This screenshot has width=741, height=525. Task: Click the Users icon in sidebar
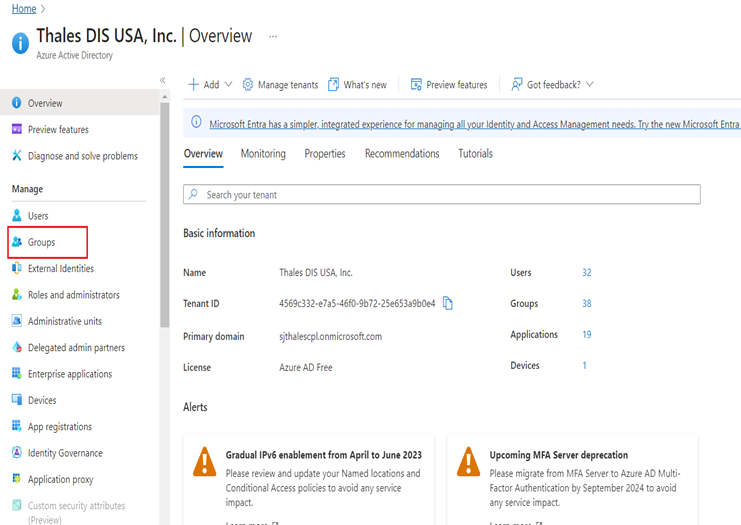point(17,216)
